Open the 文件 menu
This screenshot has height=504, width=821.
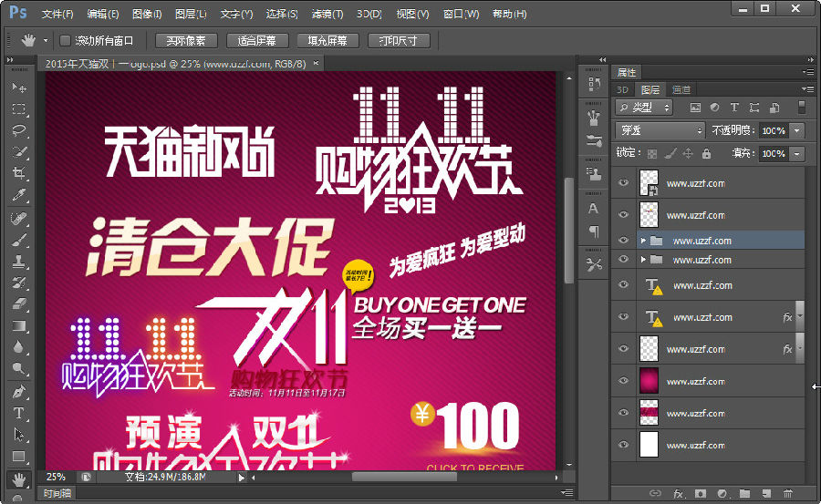[x=57, y=15]
